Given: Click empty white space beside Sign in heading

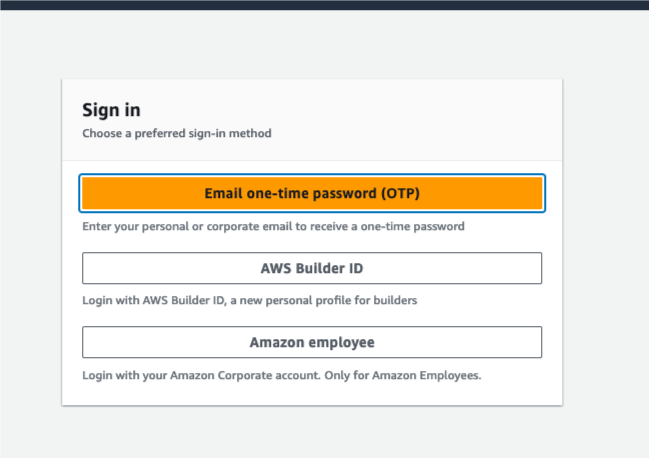Looking at the screenshot, I should 400,110.
